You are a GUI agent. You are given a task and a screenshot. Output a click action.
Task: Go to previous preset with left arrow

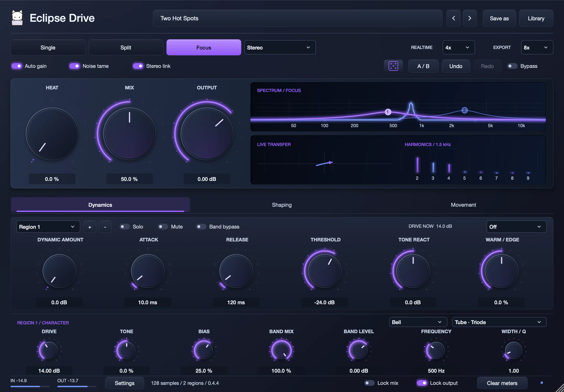click(x=453, y=18)
